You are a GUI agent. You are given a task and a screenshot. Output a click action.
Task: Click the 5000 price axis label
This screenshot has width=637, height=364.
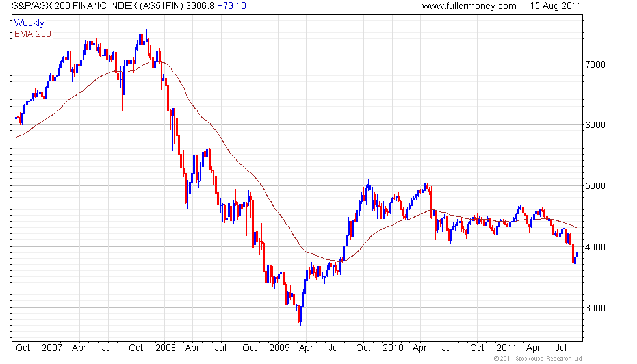pos(595,186)
